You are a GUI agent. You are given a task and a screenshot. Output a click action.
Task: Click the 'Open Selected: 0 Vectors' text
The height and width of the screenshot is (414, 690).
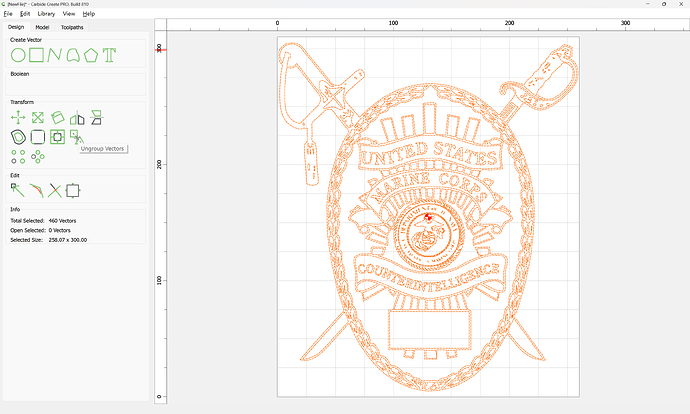tap(40, 231)
